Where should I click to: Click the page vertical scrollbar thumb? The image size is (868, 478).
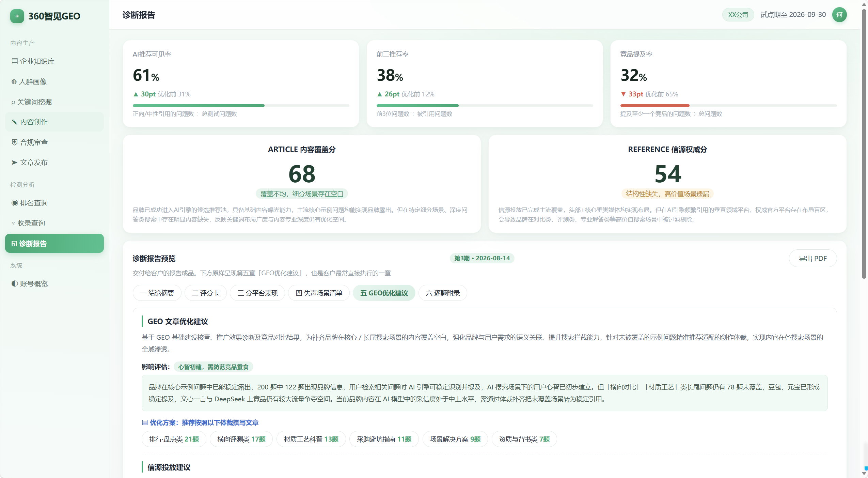coord(864,143)
